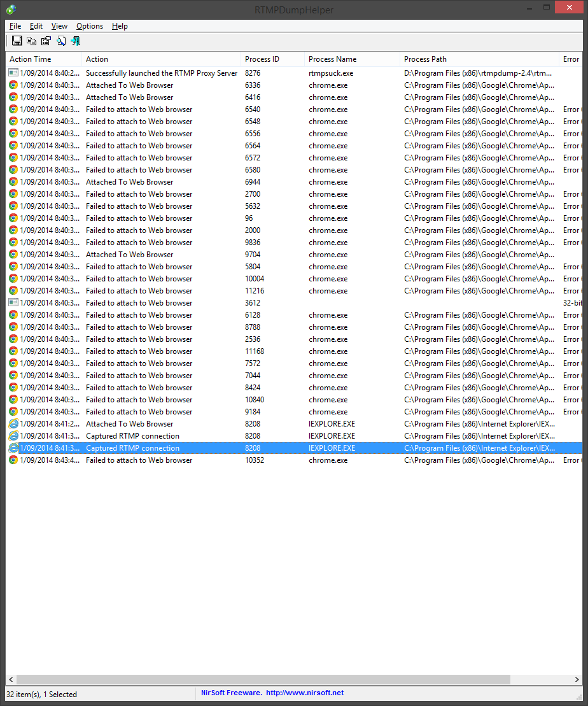Click the horizontal scrollbar thumb
588x706 pixels.
pos(263,679)
